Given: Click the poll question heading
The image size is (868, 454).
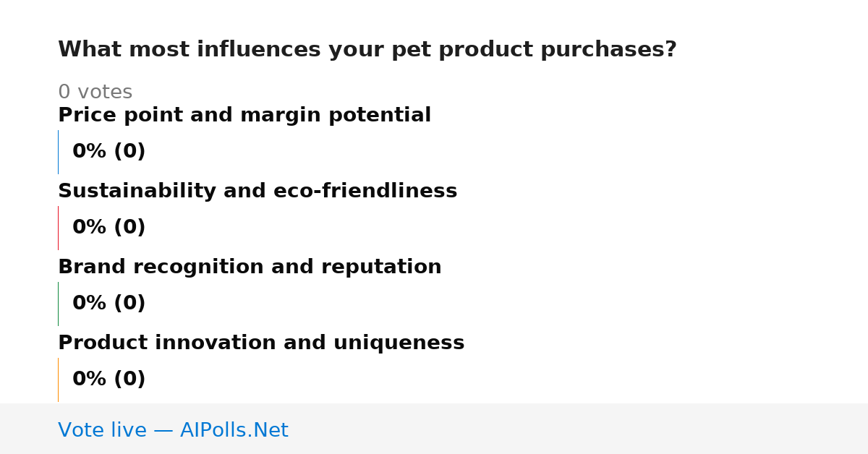Looking at the screenshot, I should coord(367,50).
